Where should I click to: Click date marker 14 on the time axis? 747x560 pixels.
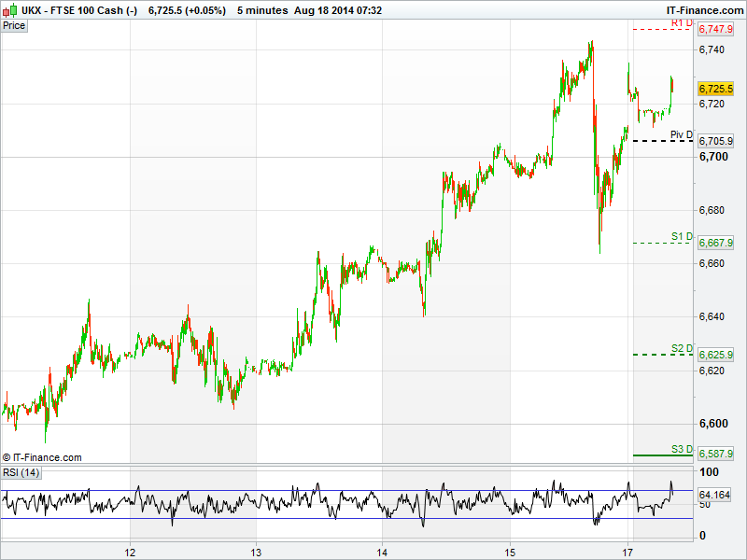pyautogui.click(x=382, y=552)
